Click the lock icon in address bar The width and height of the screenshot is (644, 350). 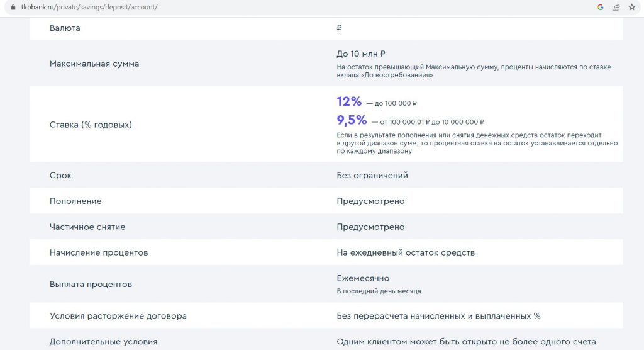(13, 7)
